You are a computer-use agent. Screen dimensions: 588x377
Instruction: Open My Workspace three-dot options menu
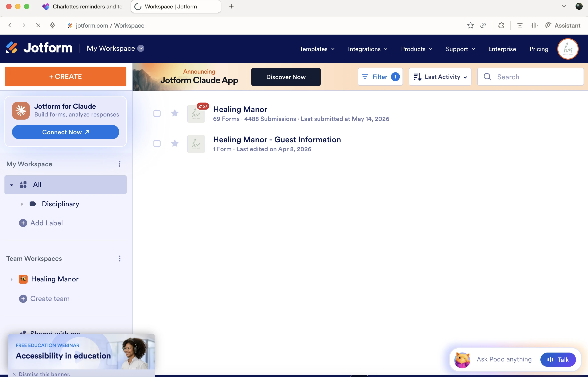coord(119,164)
